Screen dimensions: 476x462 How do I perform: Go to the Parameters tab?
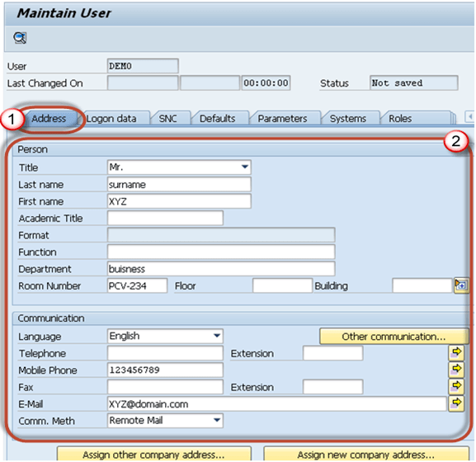[282, 118]
